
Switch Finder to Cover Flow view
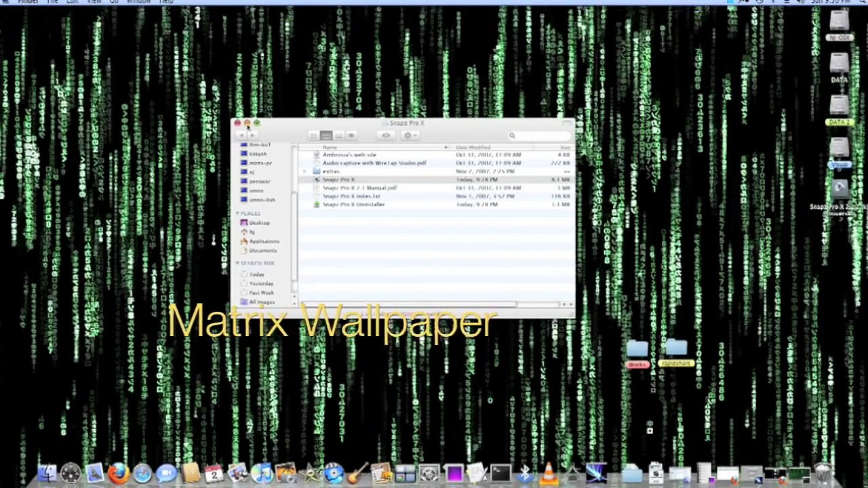pyautogui.click(x=351, y=136)
